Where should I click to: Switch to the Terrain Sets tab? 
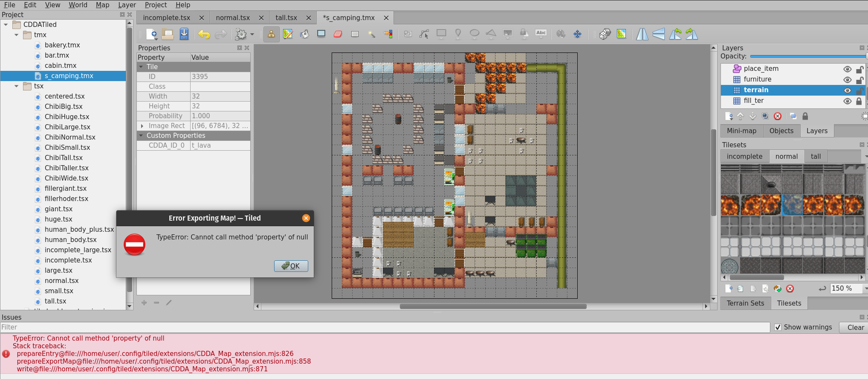click(745, 303)
